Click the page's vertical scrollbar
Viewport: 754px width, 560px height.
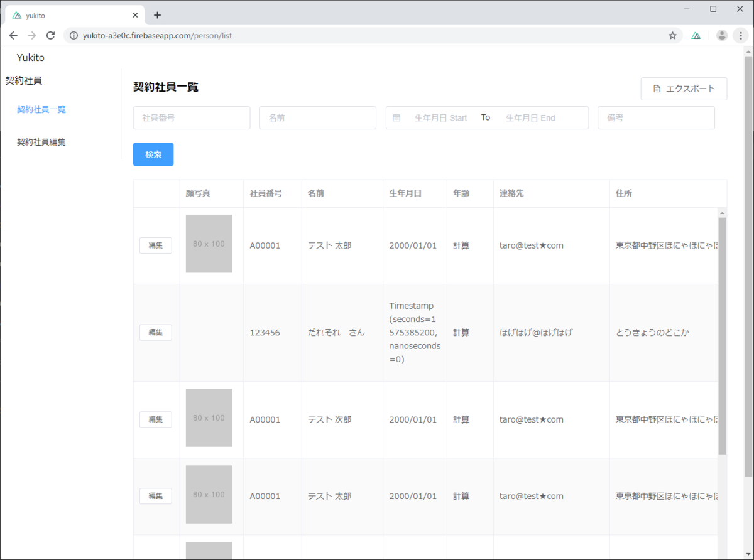[x=748, y=267]
